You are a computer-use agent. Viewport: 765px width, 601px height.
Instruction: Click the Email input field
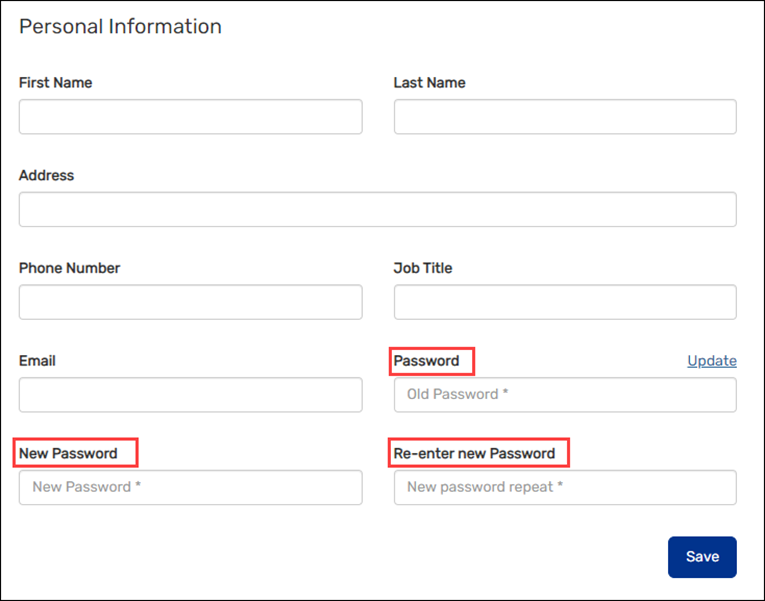pos(190,395)
